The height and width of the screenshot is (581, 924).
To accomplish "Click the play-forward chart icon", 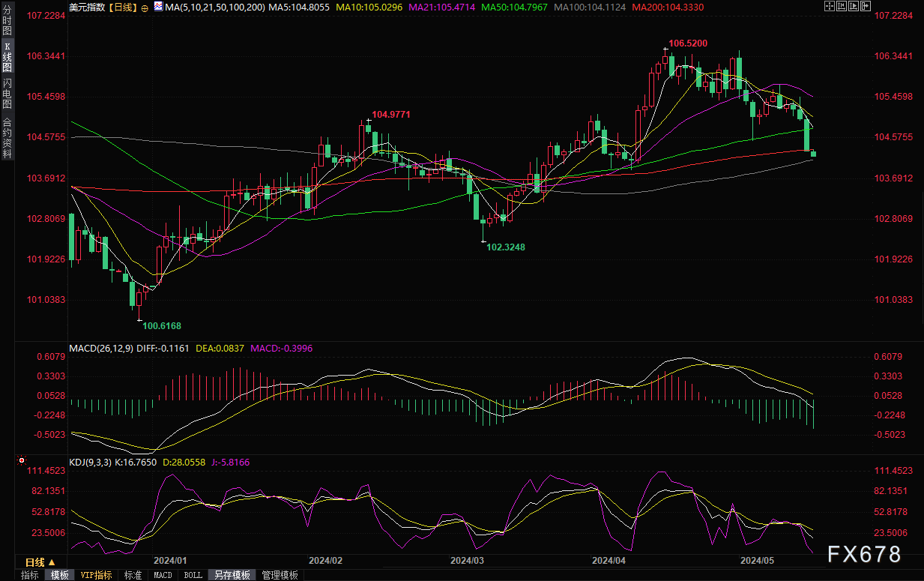I will (x=854, y=6).
